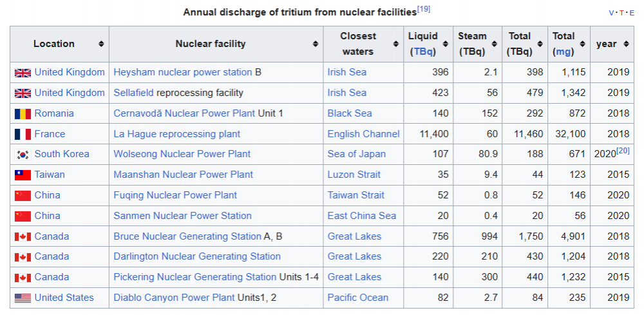Open the mg unit link in header

point(563,52)
